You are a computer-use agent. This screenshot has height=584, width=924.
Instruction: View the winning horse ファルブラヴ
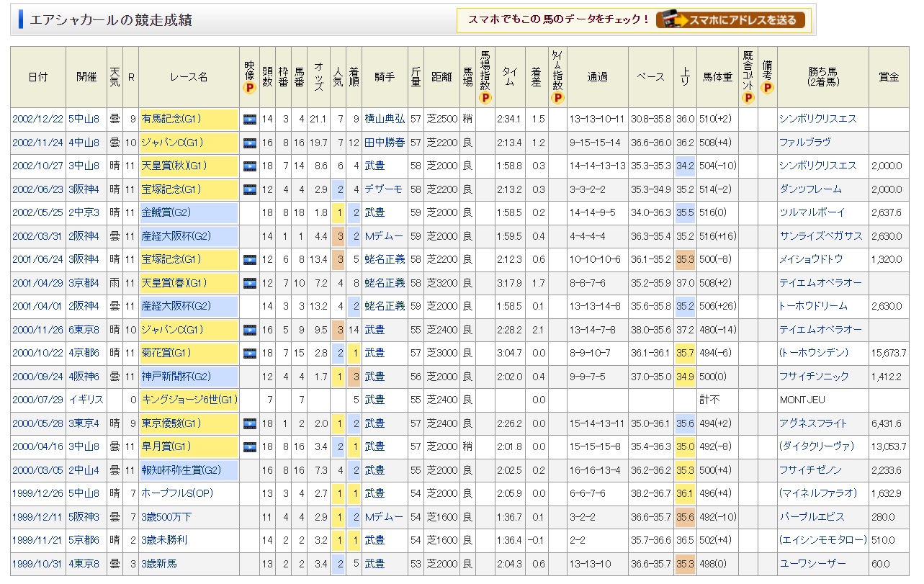(804, 143)
